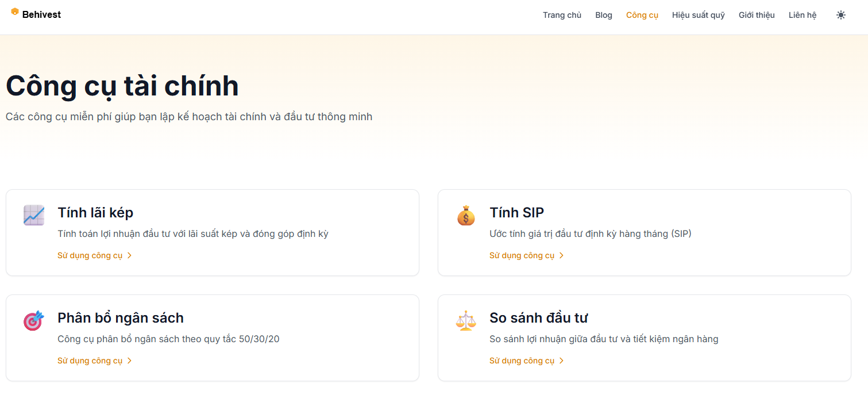Click the balance scales icon for So sánh đầu tư
The image size is (868, 406).
point(465,320)
